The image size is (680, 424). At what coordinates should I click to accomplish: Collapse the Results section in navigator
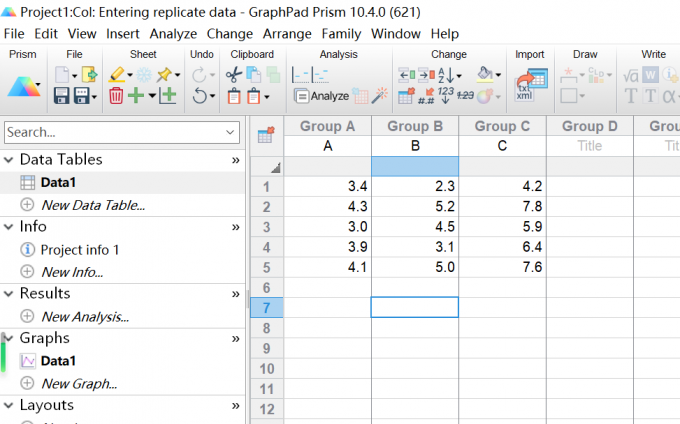tap(9, 293)
